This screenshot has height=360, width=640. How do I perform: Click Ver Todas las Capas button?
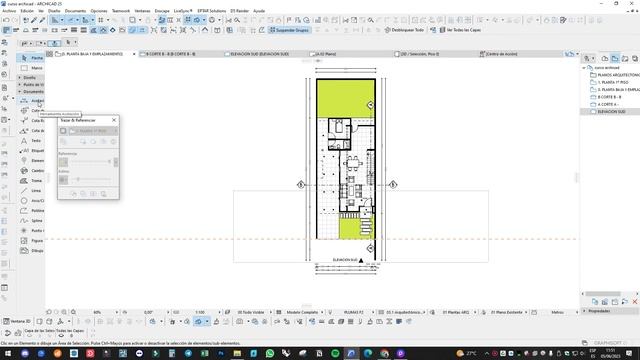(460, 30)
